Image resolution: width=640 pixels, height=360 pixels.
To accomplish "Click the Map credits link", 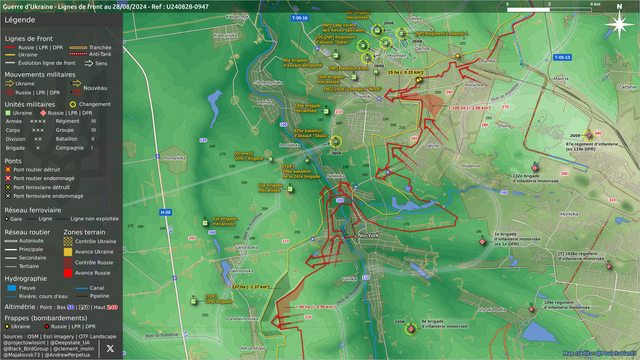I will 599,353.
